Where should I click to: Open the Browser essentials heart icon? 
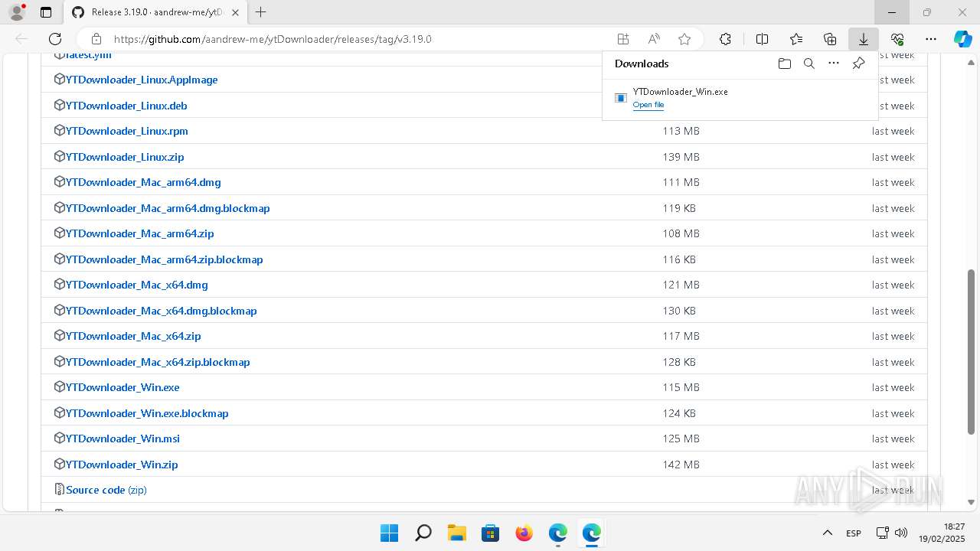[897, 39]
